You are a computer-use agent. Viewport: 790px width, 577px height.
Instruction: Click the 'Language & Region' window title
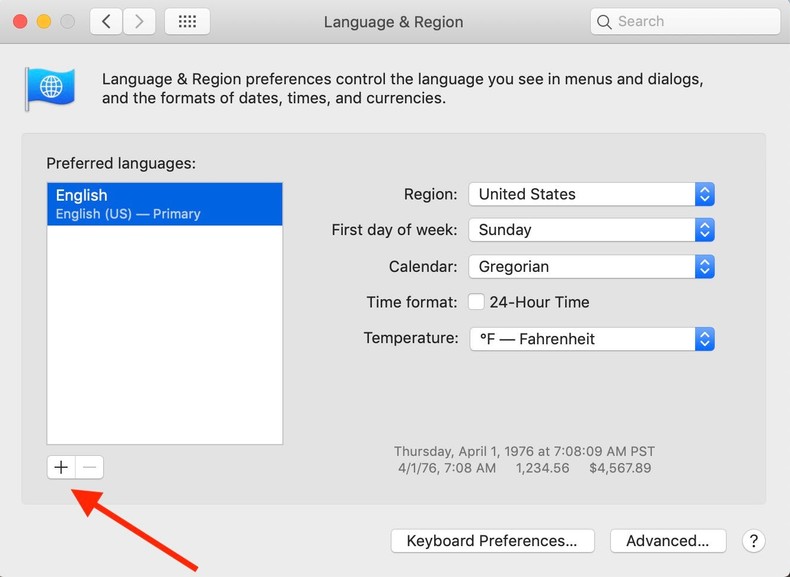[393, 22]
